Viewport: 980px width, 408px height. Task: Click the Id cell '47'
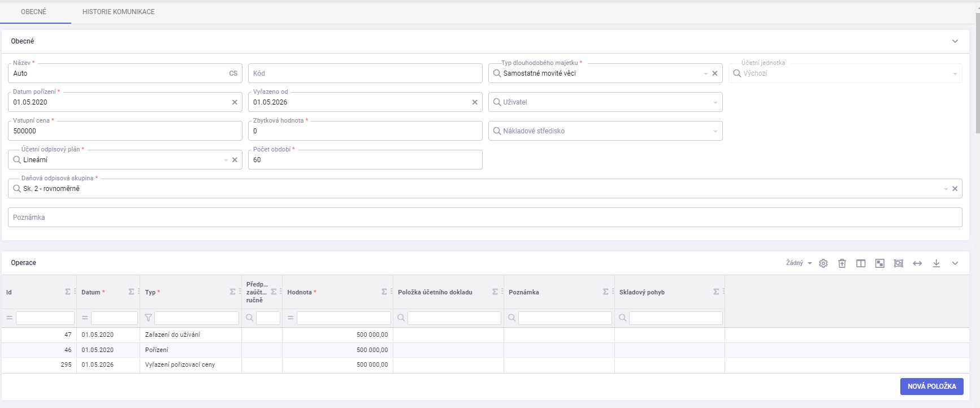click(68, 335)
